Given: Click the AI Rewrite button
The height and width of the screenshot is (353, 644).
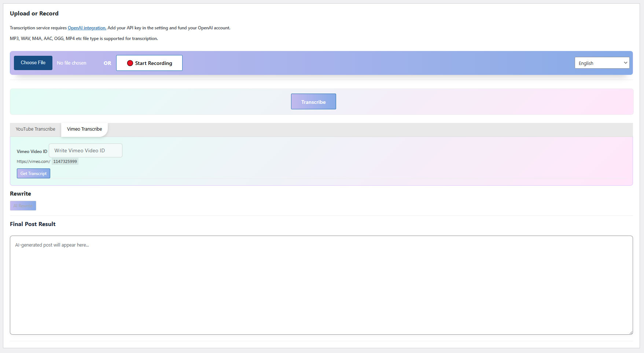Looking at the screenshot, I should pyautogui.click(x=23, y=206).
